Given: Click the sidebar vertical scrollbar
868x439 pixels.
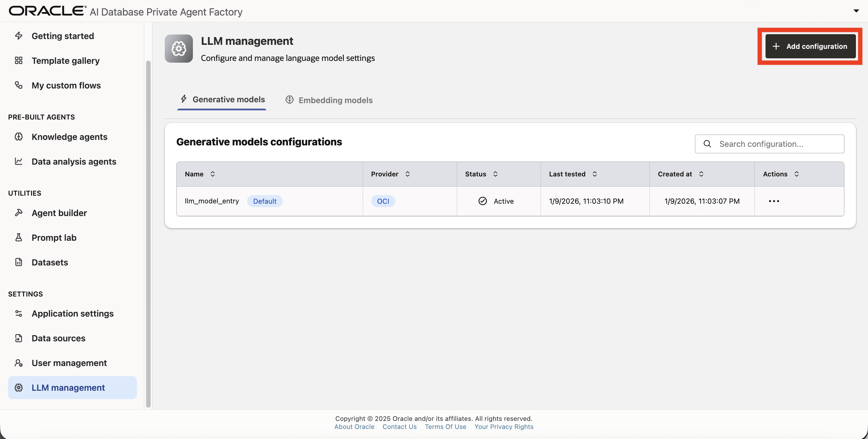Looking at the screenshot, I should [x=148, y=234].
